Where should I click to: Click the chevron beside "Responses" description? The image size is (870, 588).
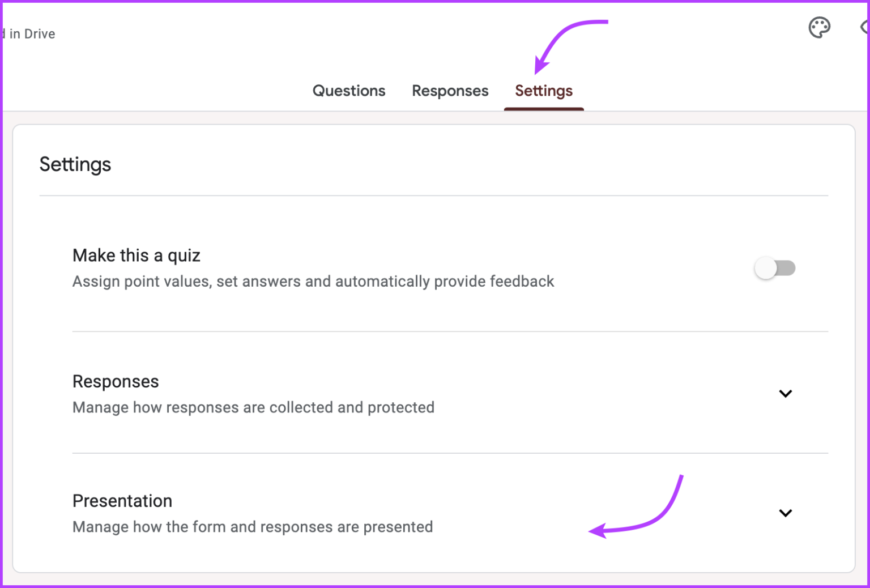coord(786,393)
